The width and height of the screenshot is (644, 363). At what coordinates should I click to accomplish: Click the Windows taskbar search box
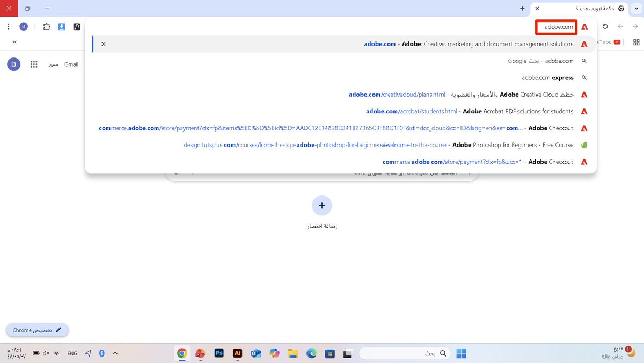405,353
